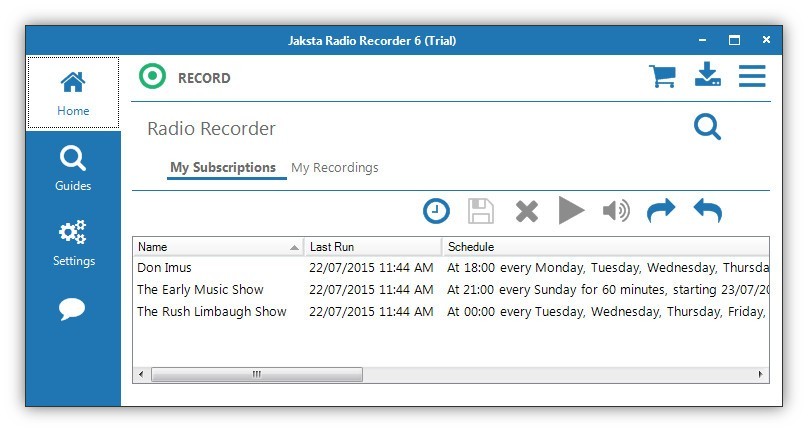The width and height of the screenshot is (808, 432).
Task: Click the 'At 21:00 every Sunday' schedule
Action: (608, 290)
